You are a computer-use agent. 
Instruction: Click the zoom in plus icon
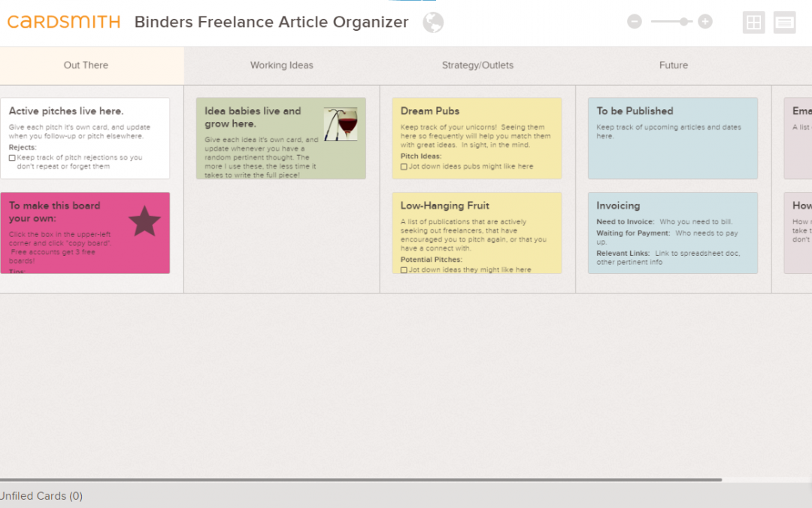pyautogui.click(x=704, y=21)
